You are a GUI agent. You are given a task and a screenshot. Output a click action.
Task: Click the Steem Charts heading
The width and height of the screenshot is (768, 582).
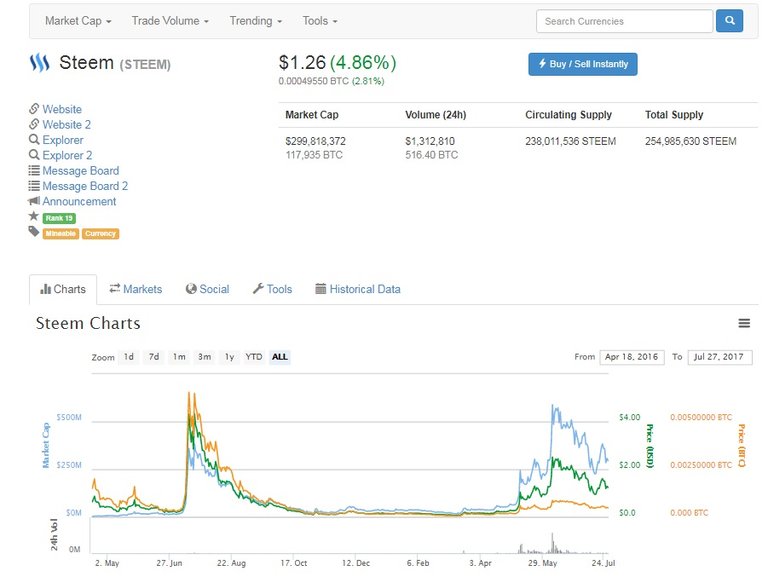click(x=88, y=323)
